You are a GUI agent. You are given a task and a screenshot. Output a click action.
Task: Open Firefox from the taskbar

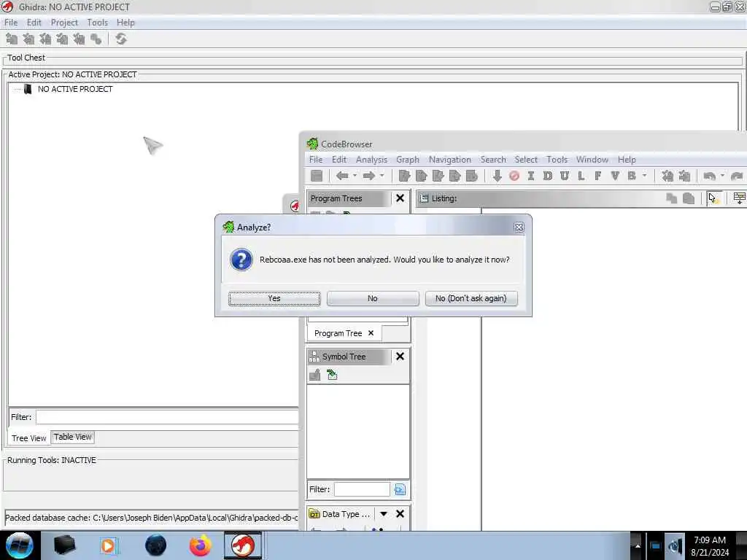point(201,545)
